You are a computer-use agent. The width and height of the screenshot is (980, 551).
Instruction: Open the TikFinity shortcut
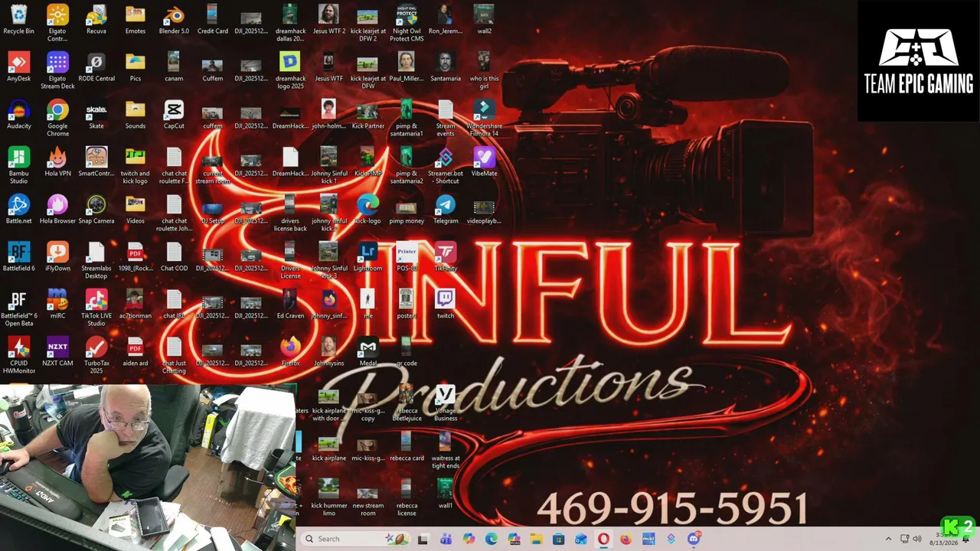(x=445, y=257)
